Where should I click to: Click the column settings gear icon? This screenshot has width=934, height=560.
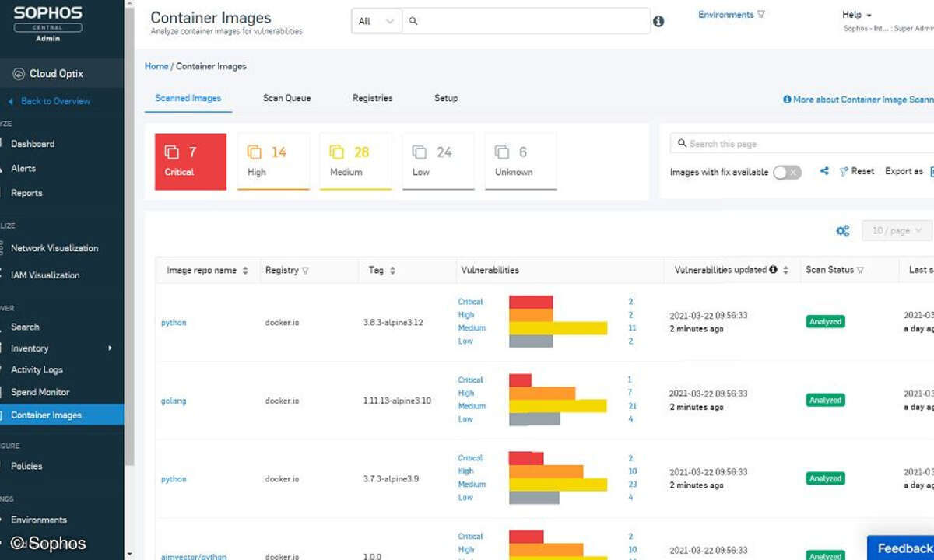pos(842,231)
